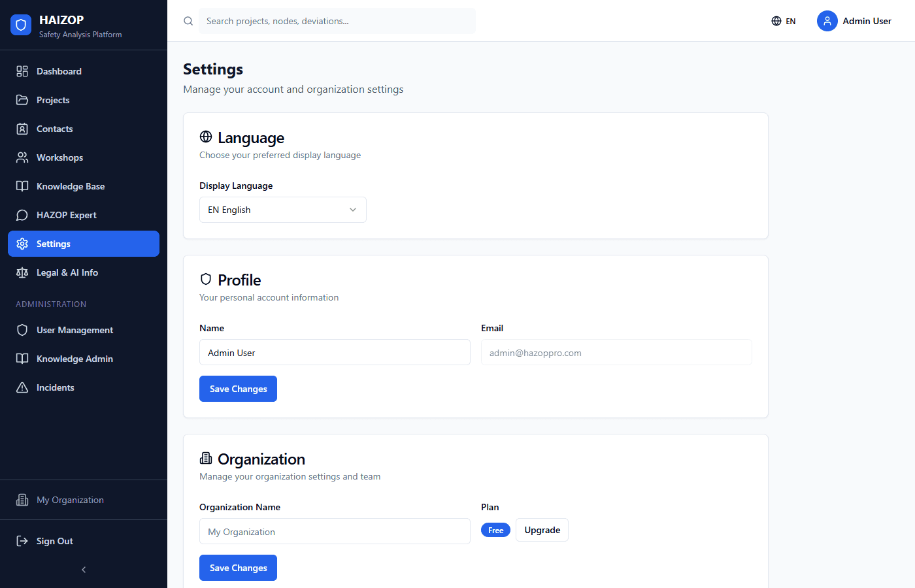Viewport: 915px width, 588px height.
Task: Click the Dashboard grid icon
Action: click(x=22, y=71)
